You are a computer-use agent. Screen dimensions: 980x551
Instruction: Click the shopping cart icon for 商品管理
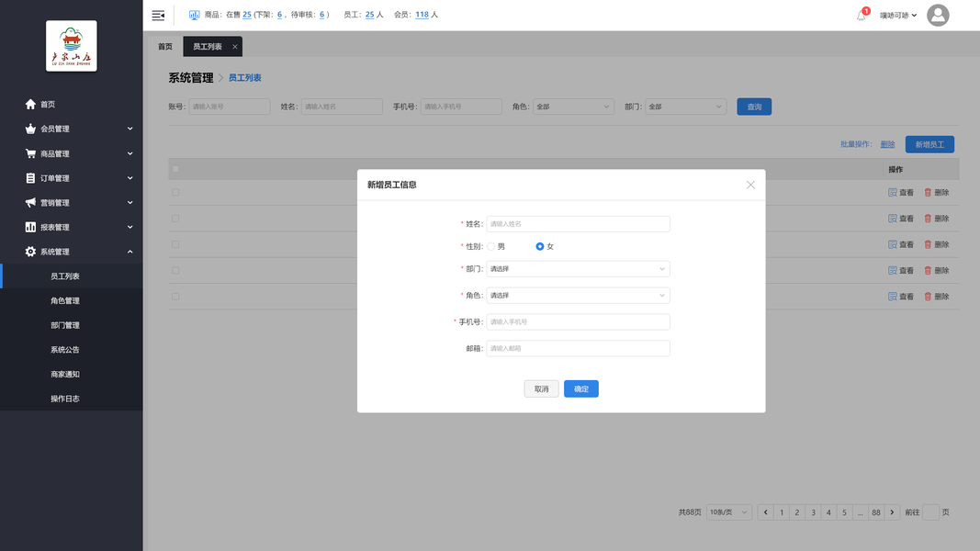click(x=30, y=153)
